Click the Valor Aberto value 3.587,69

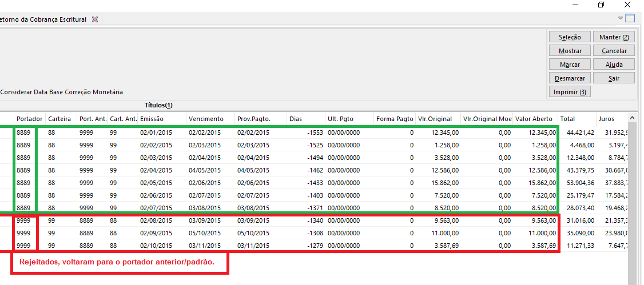543,246
